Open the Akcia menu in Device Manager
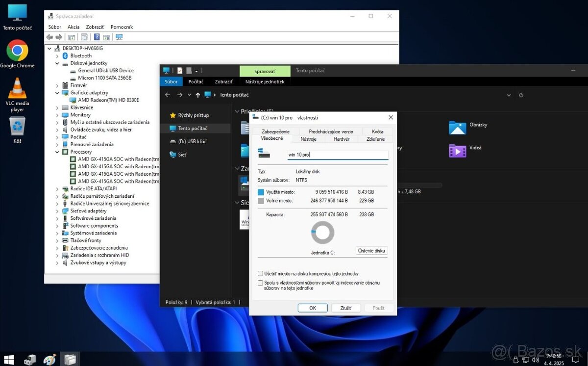Screen dimensions: 588x366 coord(73,27)
